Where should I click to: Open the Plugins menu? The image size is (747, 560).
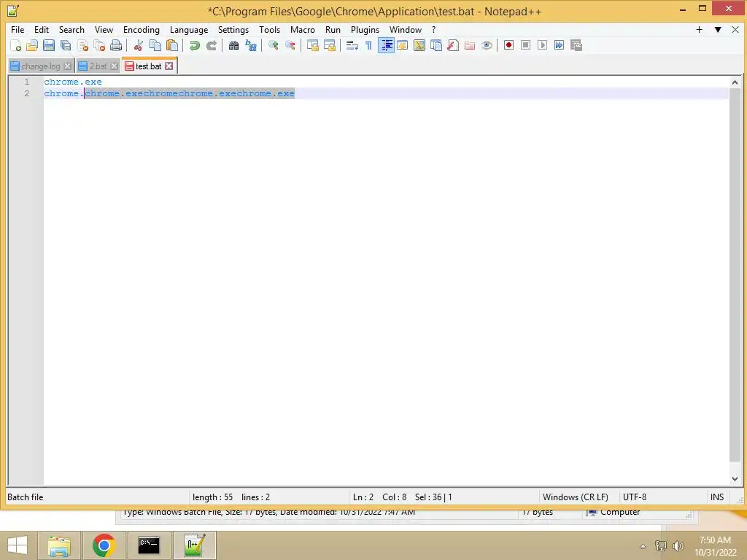(x=365, y=29)
